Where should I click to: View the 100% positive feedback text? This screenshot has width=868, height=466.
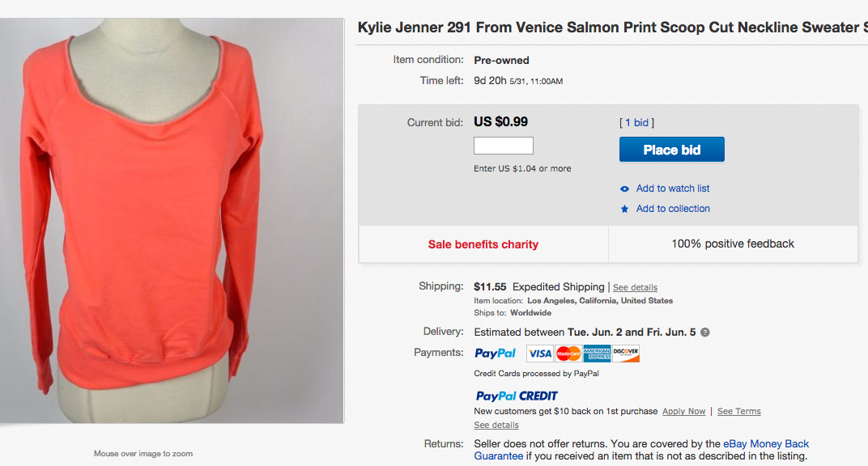(x=733, y=244)
